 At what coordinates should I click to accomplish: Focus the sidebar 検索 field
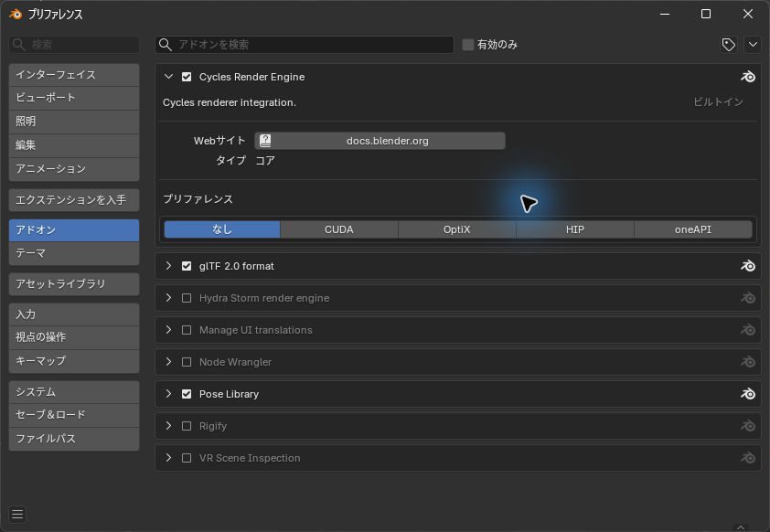click(x=74, y=45)
